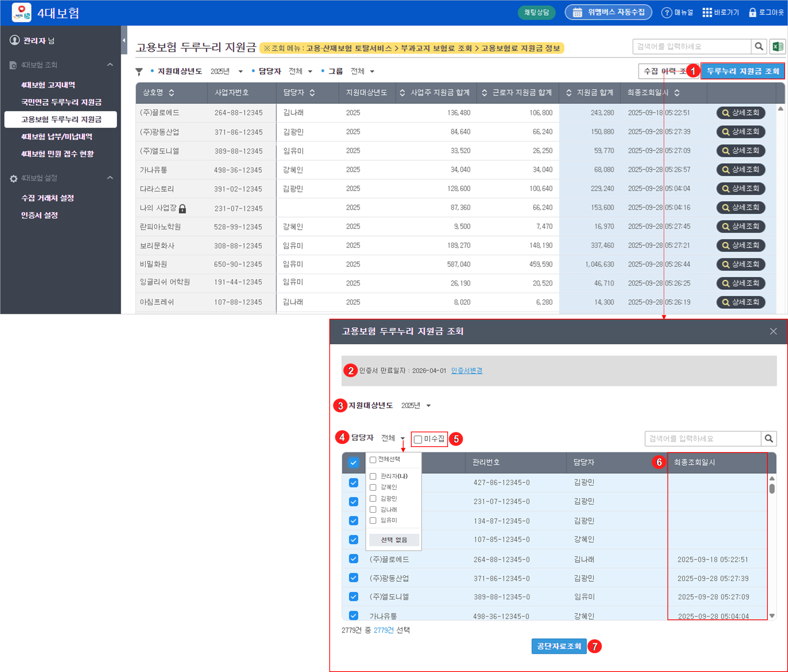Open 위멤버스 자동수집 calendar button

(608, 12)
